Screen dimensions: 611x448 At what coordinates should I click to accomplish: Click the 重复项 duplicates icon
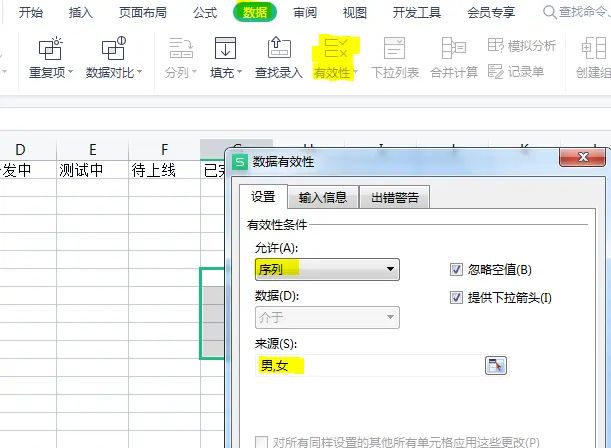pyautogui.click(x=51, y=49)
